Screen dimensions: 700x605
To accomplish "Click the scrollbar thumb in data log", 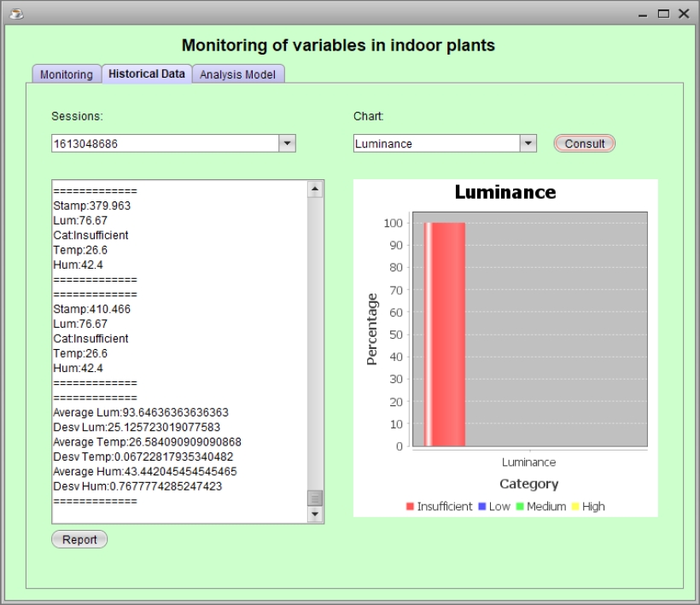I will click(x=315, y=498).
